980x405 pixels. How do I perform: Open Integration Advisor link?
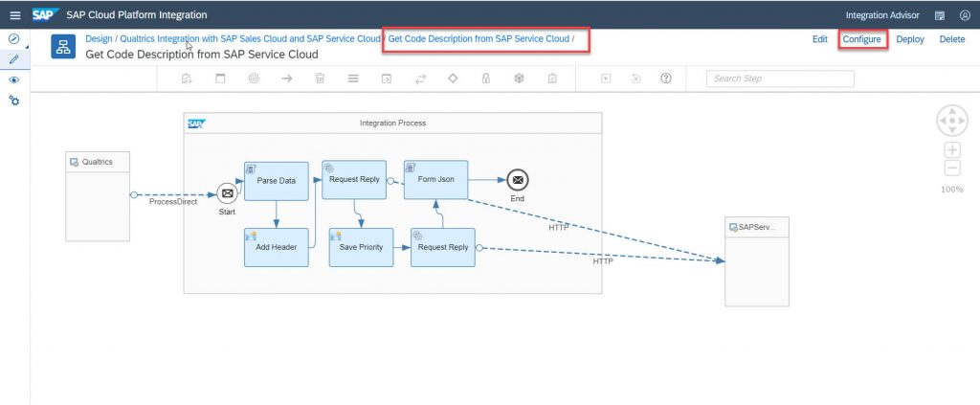pyautogui.click(x=881, y=15)
